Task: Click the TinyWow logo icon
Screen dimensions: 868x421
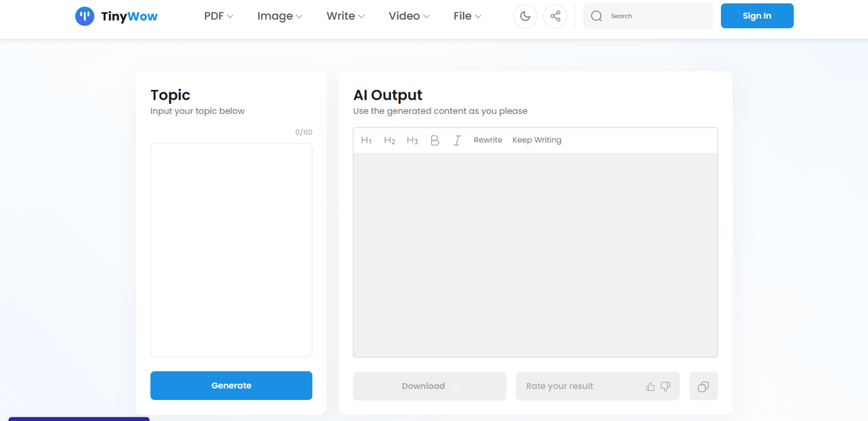Action: tap(85, 16)
